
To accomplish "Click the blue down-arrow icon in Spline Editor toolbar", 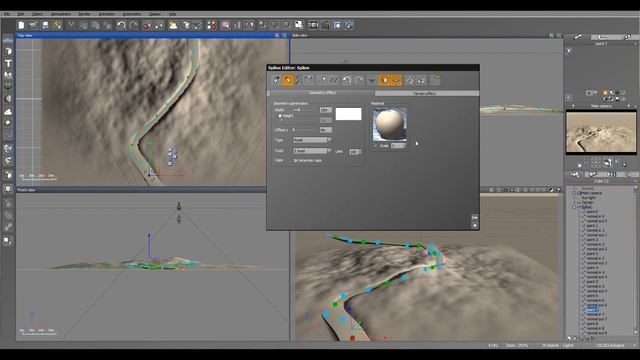I will pyautogui.click(x=371, y=80).
